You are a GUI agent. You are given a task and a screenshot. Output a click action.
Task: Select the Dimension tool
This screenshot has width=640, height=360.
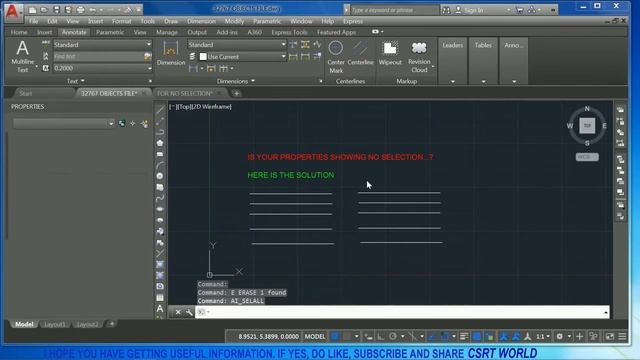click(x=171, y=53)
